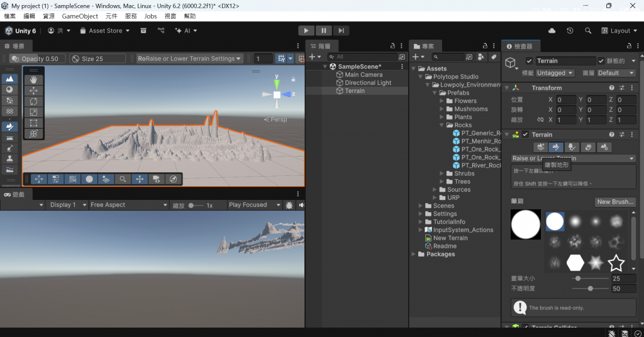Viewport: 644px width, 337px height.
Task: Click the New Brush... button
Action: coord(615,202)
